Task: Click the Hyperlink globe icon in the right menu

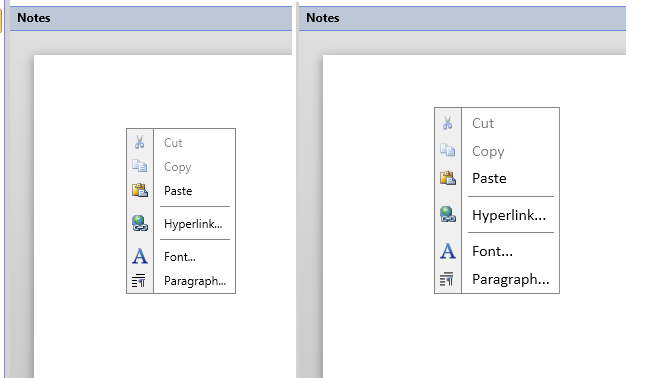Action: pos(448,214)
